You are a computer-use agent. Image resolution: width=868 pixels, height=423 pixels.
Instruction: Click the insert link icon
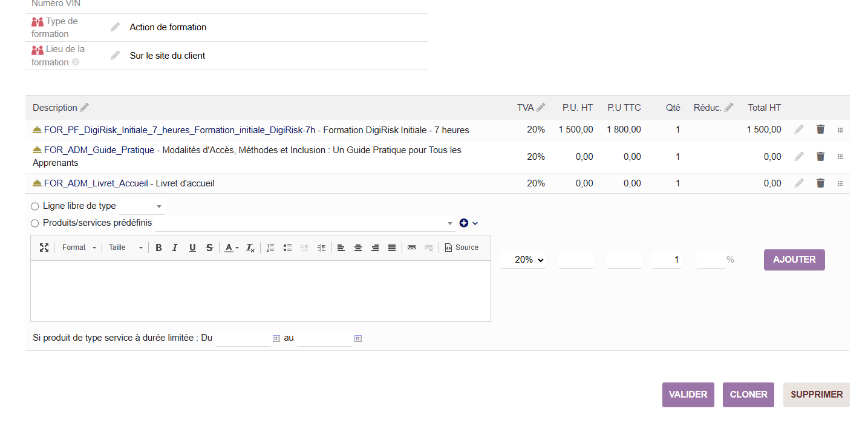tap(412, 248)
